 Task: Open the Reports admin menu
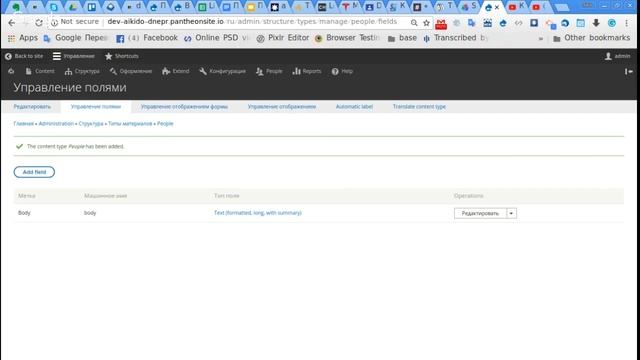307,71
